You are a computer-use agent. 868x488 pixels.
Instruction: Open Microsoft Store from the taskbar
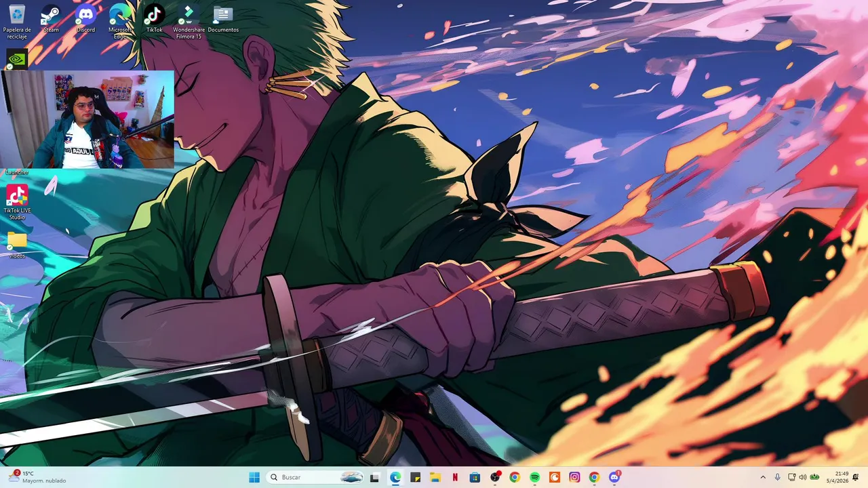[475, 477]
